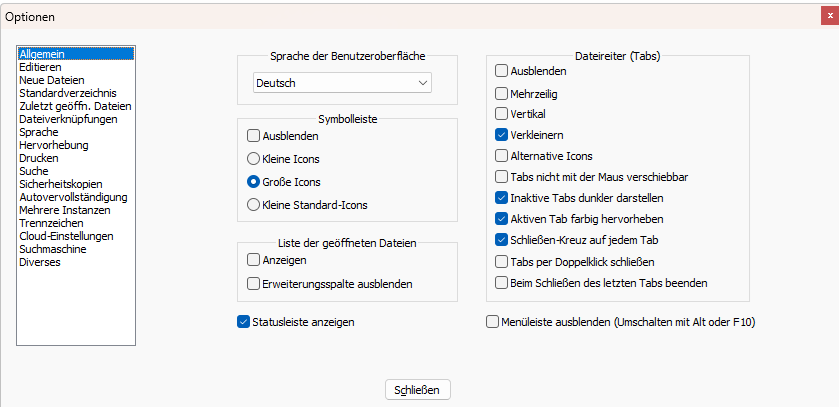
Task: Open the Neue Dateien settings category
Action: click(51, 80)
